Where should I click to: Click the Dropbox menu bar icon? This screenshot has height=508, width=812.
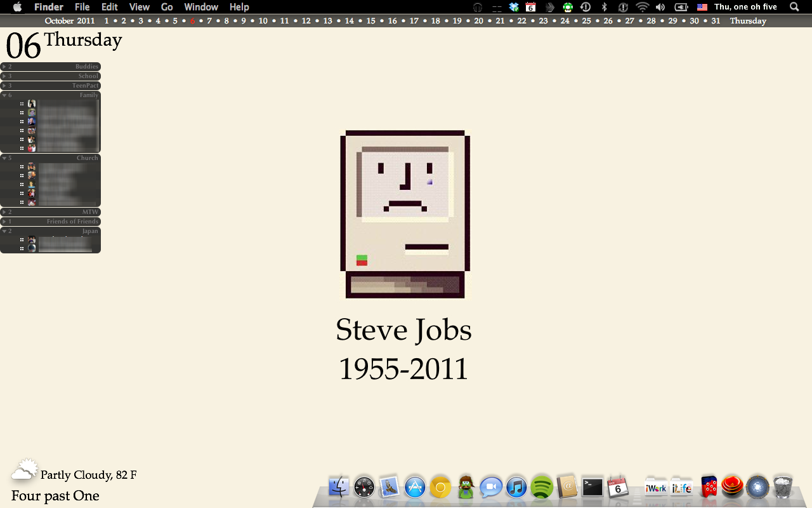(x=514, y=7)
